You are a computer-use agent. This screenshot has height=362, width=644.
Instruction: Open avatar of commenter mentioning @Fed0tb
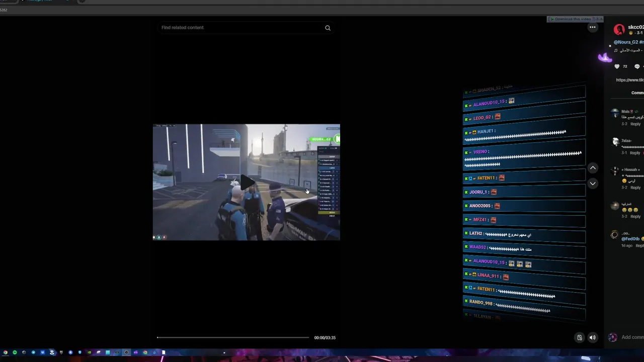[614, 235]
